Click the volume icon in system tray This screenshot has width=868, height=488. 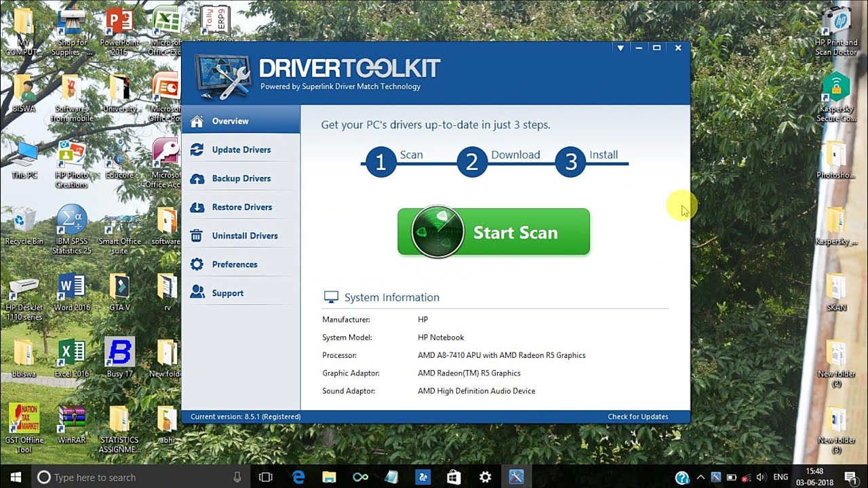761,477
